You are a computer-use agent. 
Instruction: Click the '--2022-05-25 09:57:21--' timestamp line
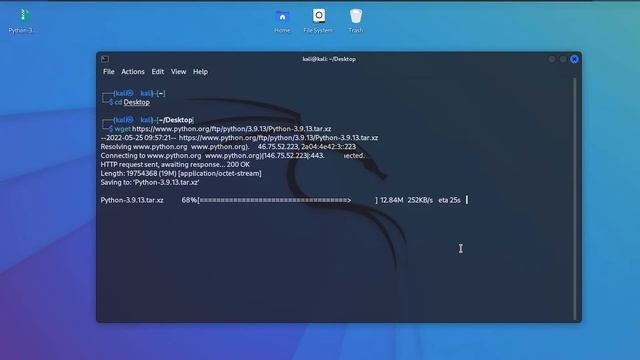click(x=239, y=138)
